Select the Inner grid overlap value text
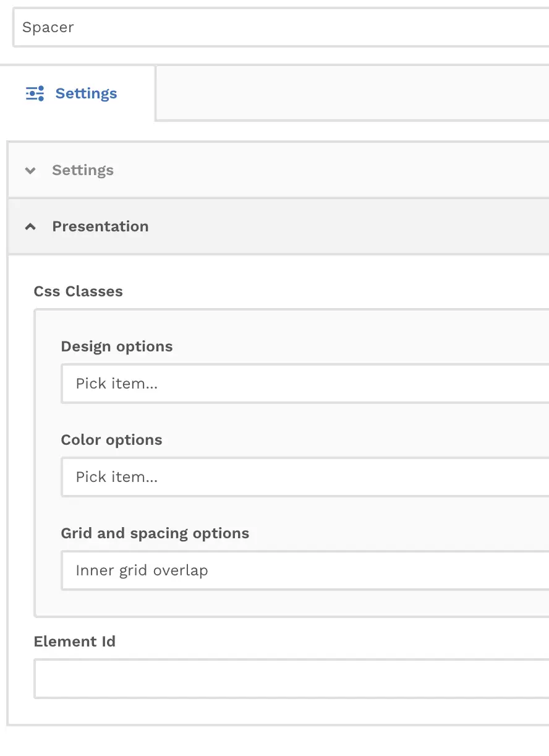 point(142,570)
